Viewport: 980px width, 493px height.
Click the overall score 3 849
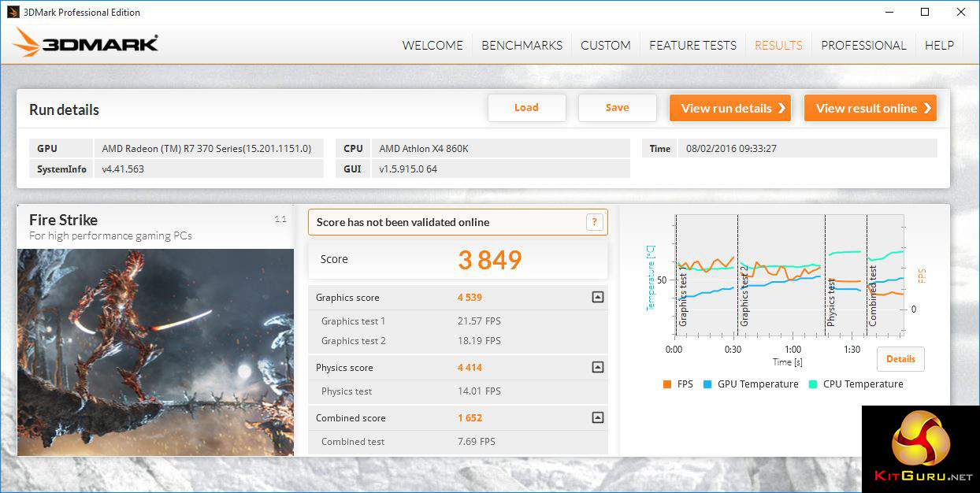(x=490, y=260)
